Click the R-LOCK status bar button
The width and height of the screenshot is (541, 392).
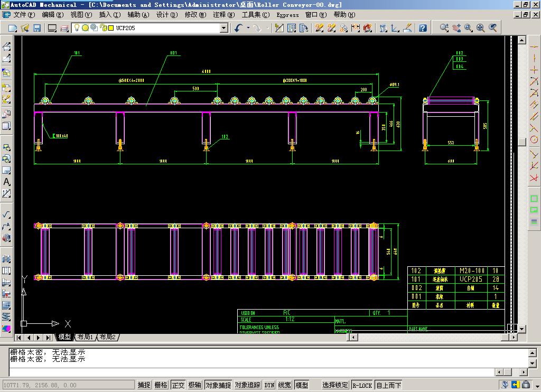pyautogui.click(x=362, y=385)
